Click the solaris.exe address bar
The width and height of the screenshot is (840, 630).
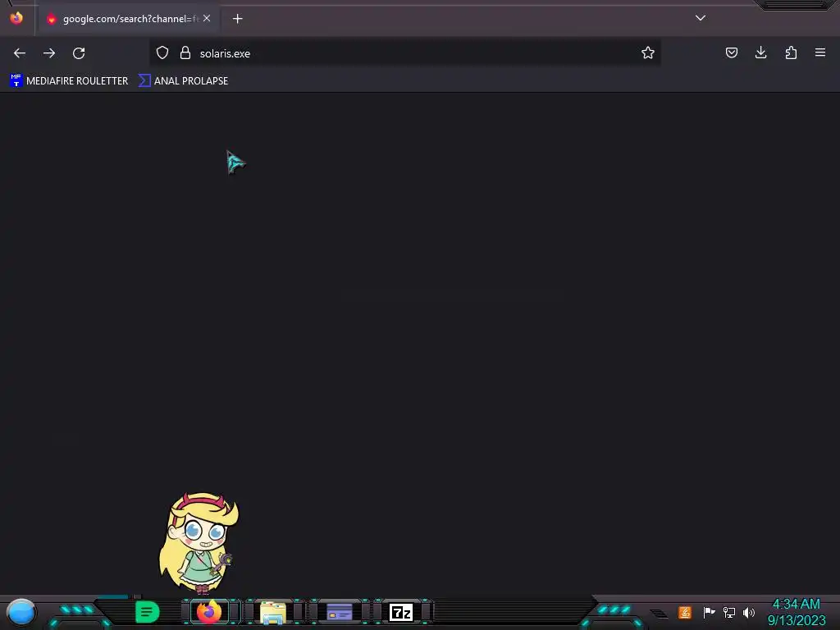404,53
